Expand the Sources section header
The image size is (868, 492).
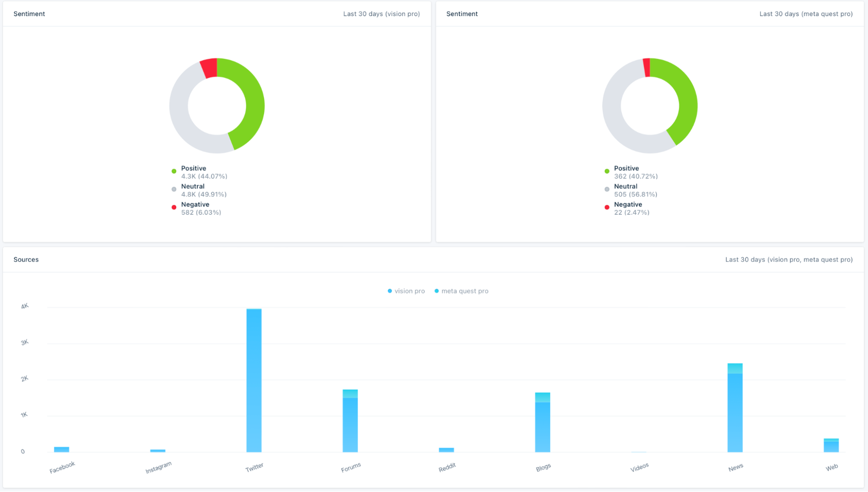[26, 259]
